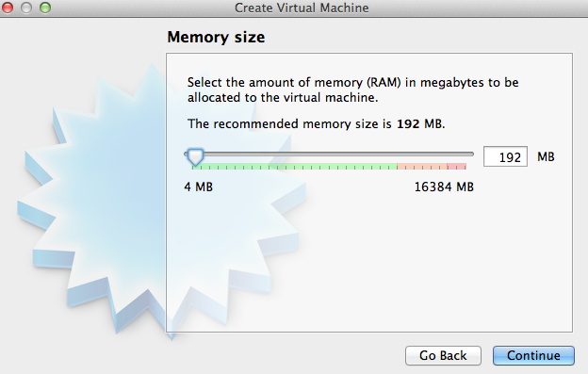
Task: Click the orange zone of the memory scale
Action: 422,167
